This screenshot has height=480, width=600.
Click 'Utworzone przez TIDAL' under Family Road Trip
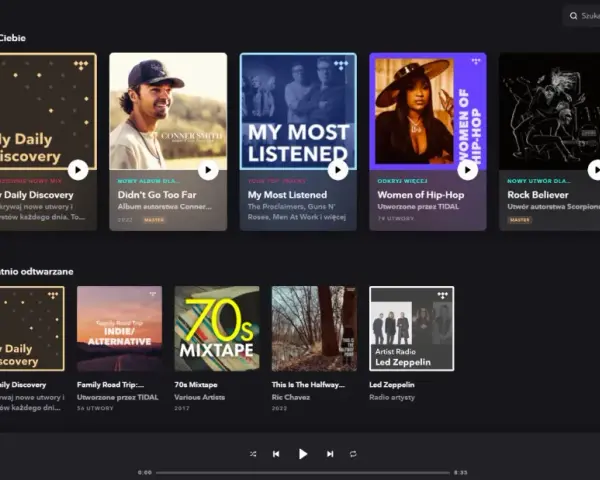click(117, 397)
